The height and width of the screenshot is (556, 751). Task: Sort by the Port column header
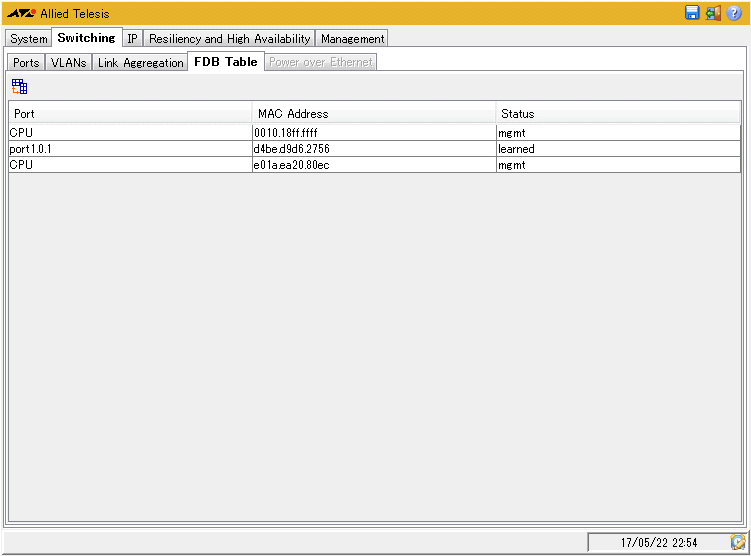click(130, 114)
